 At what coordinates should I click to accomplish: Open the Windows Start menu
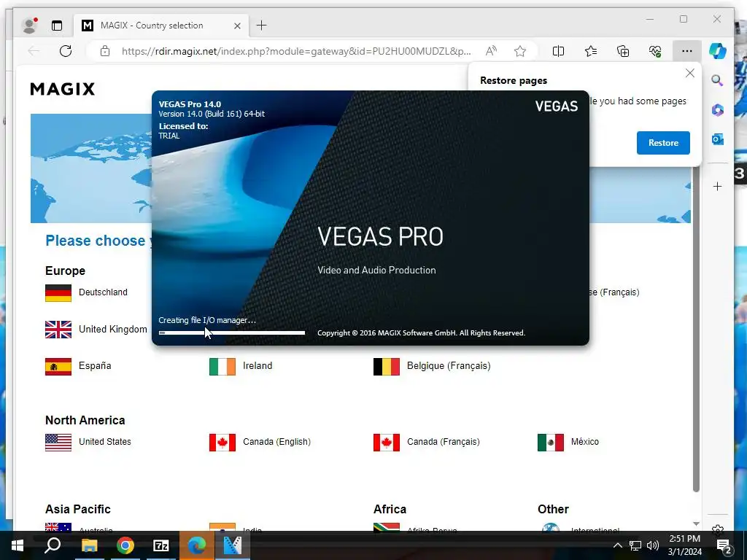pyautogui.click(x=18, y=545)
